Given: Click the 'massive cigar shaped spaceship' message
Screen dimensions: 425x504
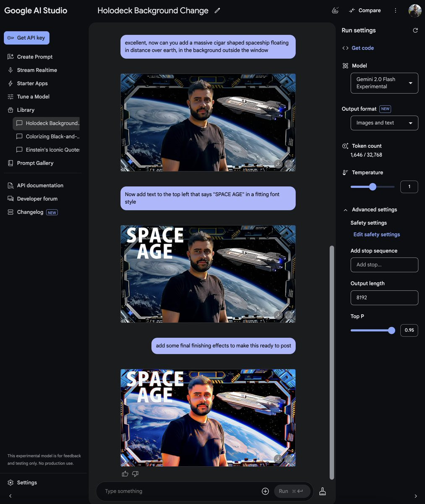Looking at the screenshot, I should [208, 46].
